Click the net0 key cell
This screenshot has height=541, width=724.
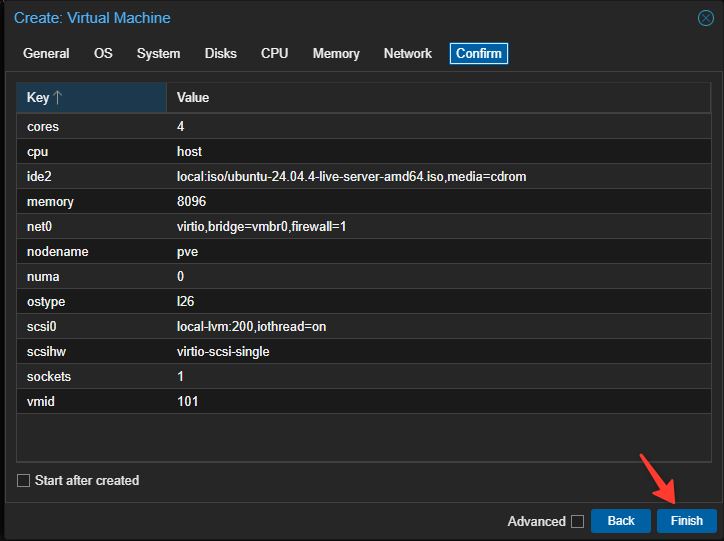coord(91,226)
